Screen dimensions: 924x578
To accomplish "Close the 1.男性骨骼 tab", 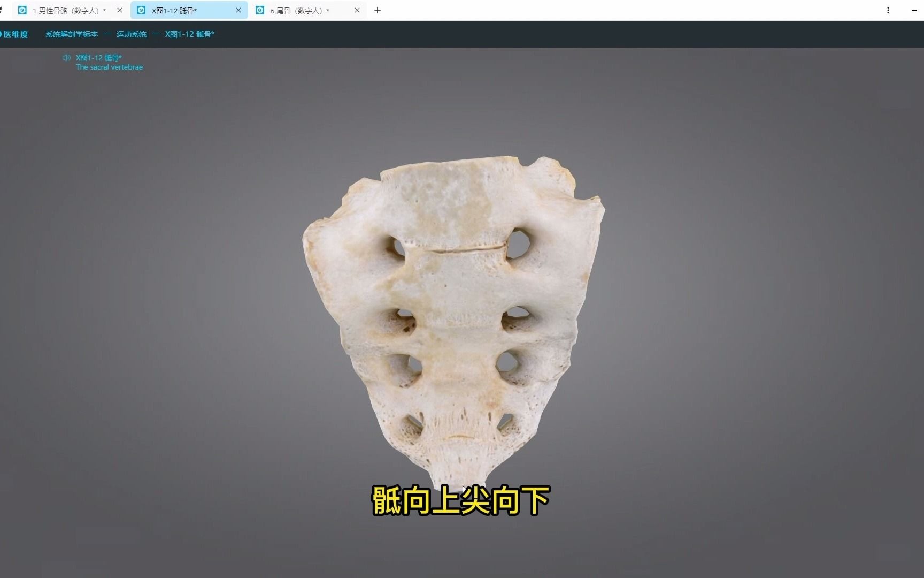I will pos(120,10).
